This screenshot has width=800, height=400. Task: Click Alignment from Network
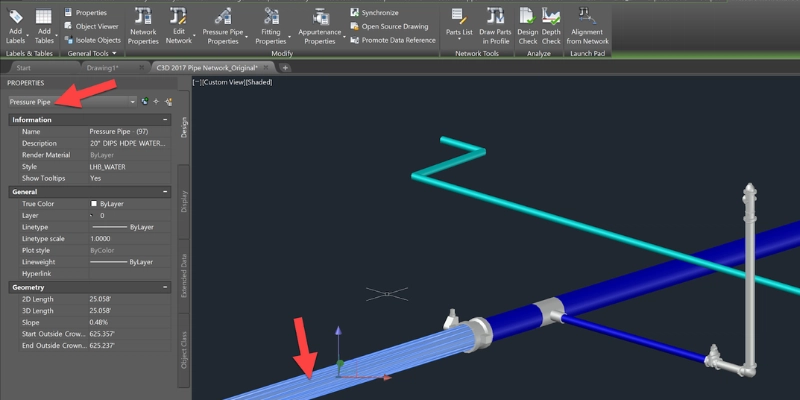587,26
